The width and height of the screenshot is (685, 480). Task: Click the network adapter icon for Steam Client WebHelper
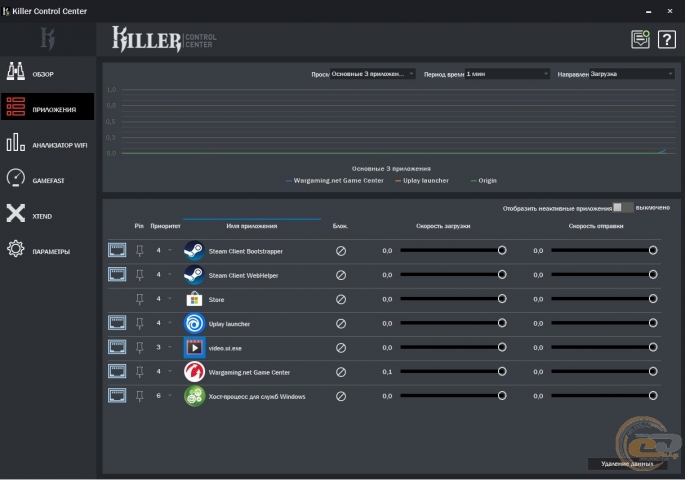pyautogui.click(x=117, y=275)
